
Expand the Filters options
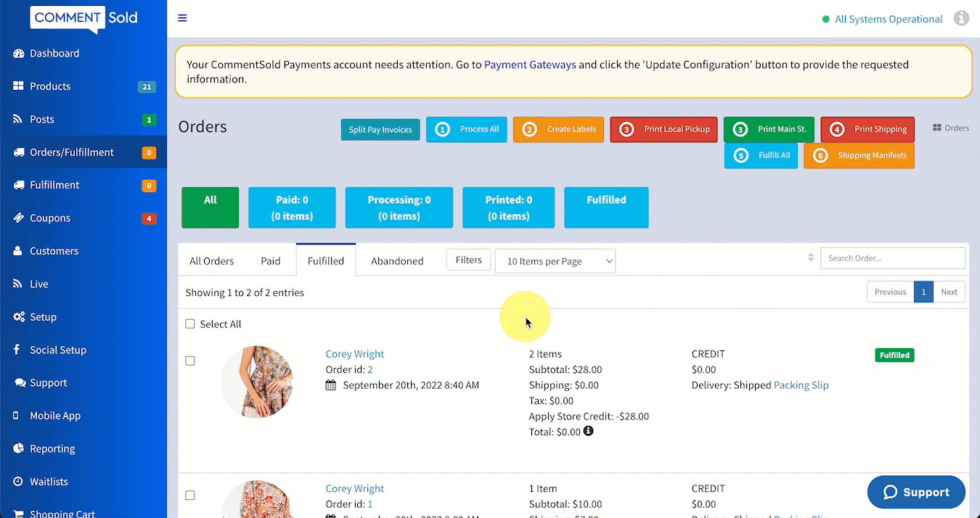click(x=468, y=260)
